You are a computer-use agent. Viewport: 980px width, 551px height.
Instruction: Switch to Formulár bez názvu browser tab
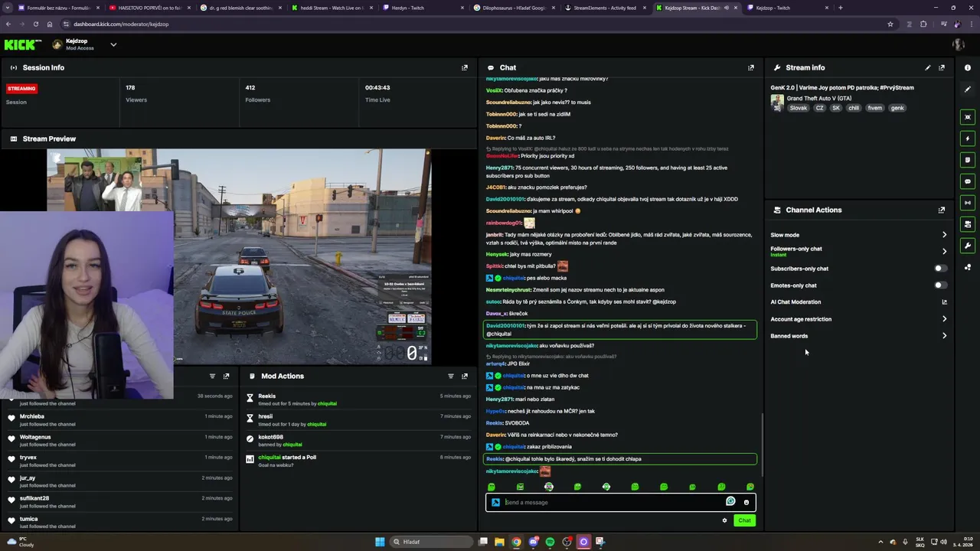click(x=60, y=8)
